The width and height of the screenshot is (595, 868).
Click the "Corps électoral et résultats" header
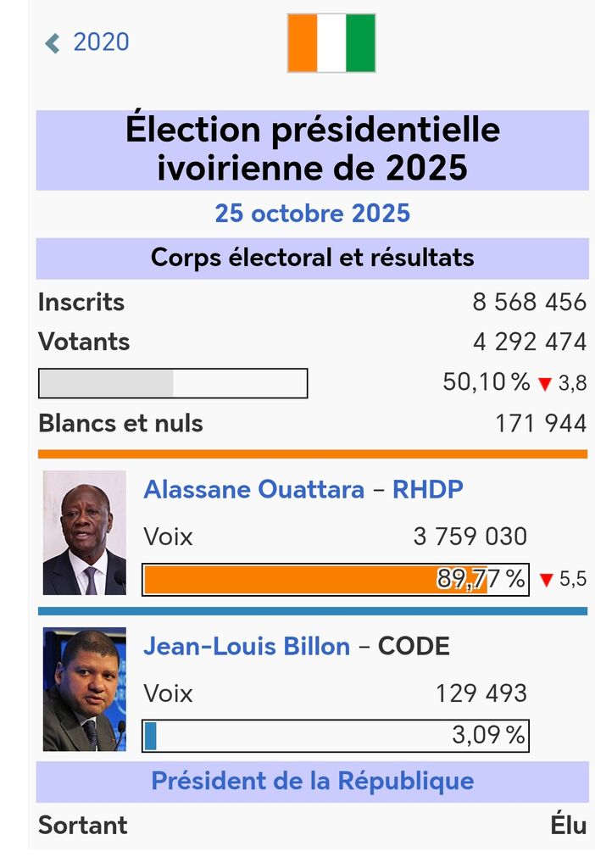[312, 258]
